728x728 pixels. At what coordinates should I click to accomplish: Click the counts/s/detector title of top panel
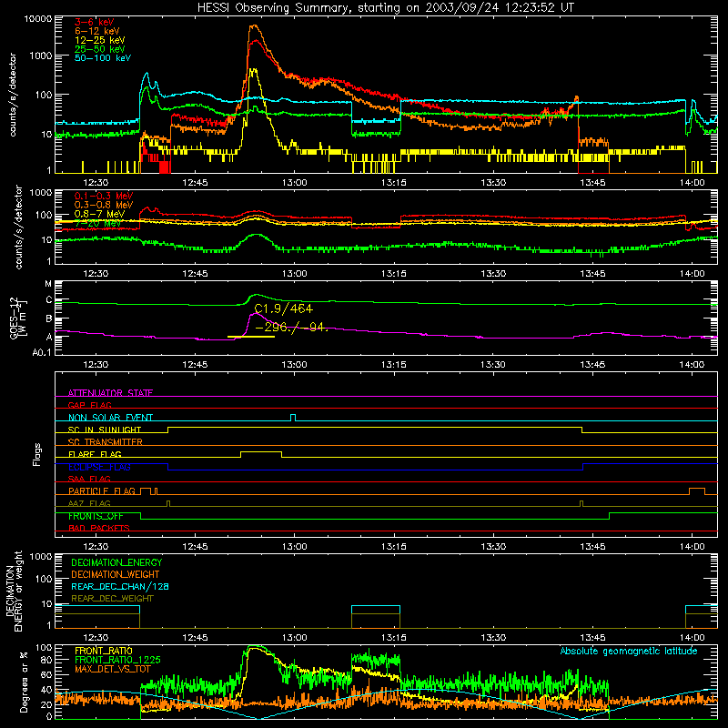[x=13, y=95]
